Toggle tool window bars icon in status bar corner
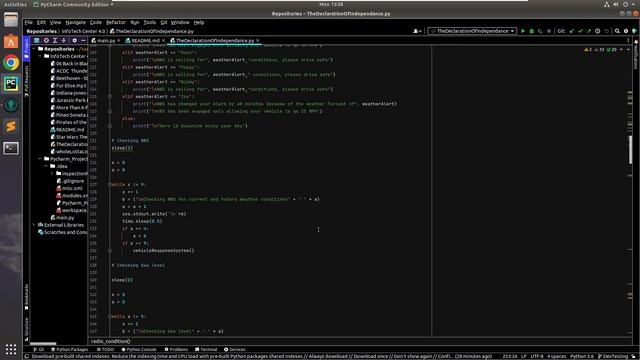 [x=27, y=356]
